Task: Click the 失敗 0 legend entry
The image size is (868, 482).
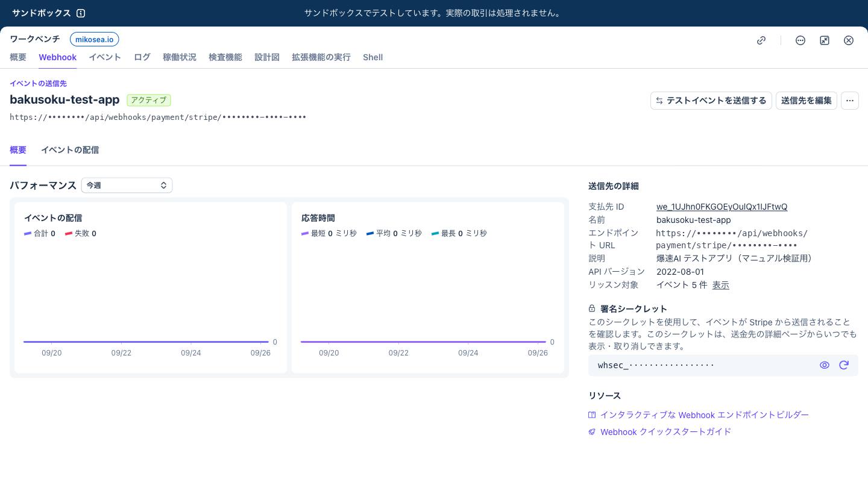Action: 81,233
